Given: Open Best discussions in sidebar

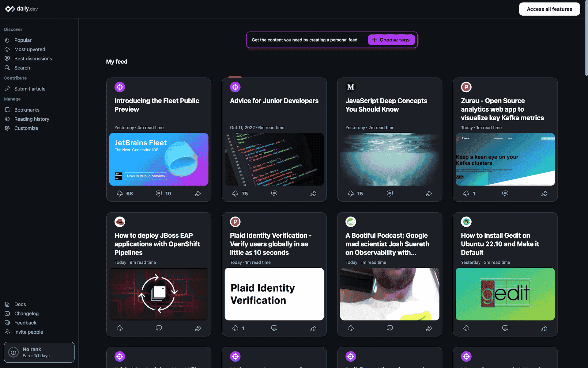Looking at the screenshot, I should (33, 59).
